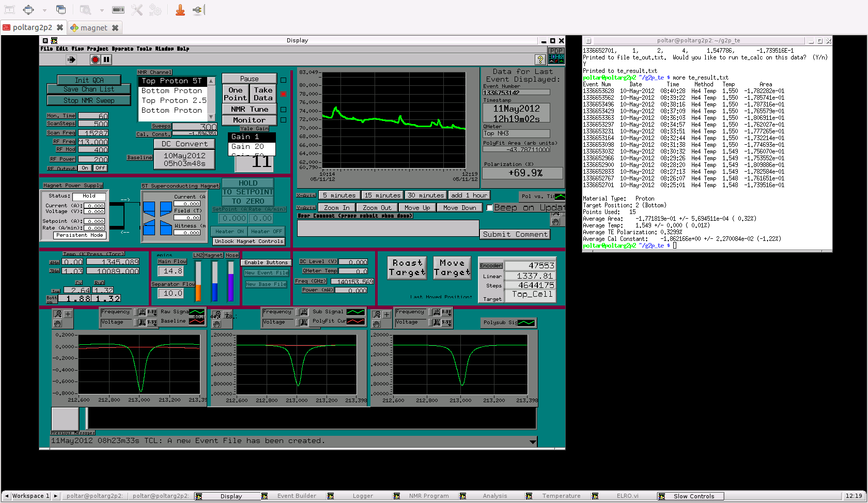Screen dimensions: 868x503
Task: Open the context help question mark icon
Action: tap(540, 59)
